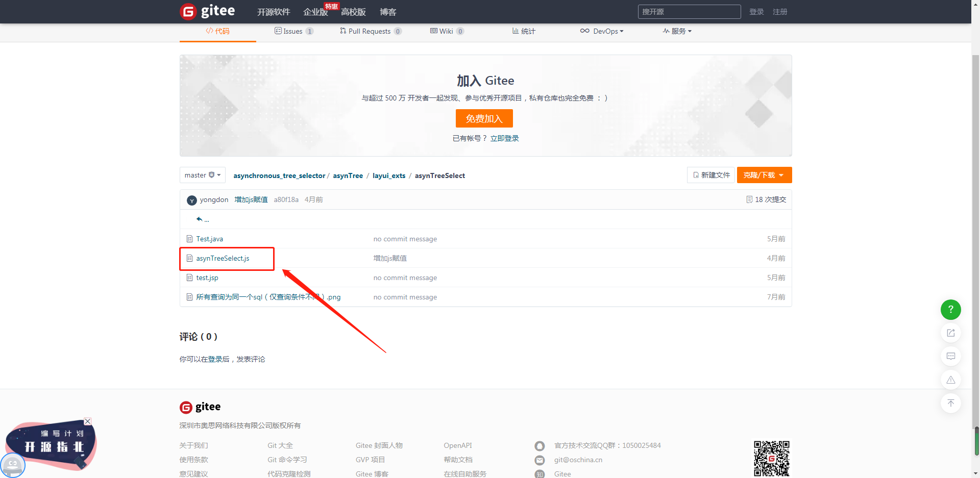Open GVP 项目 footer link
Screen dimensions: 980x478
coord(371,460)
